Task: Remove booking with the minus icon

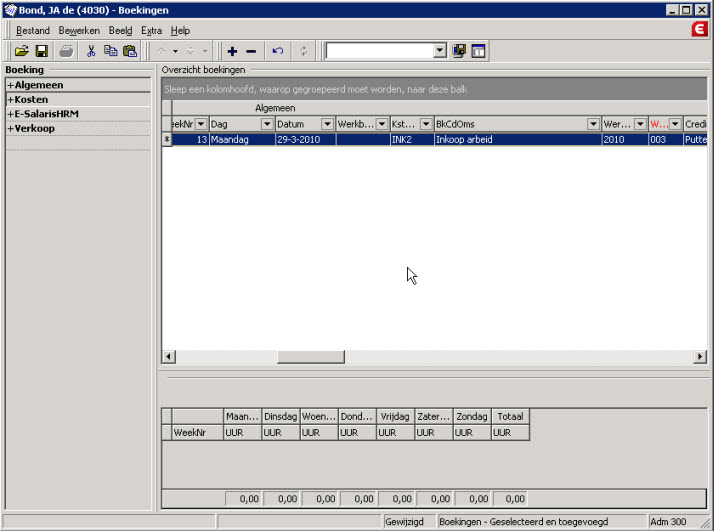Action: pyautogui.click(x=251, y=51)
